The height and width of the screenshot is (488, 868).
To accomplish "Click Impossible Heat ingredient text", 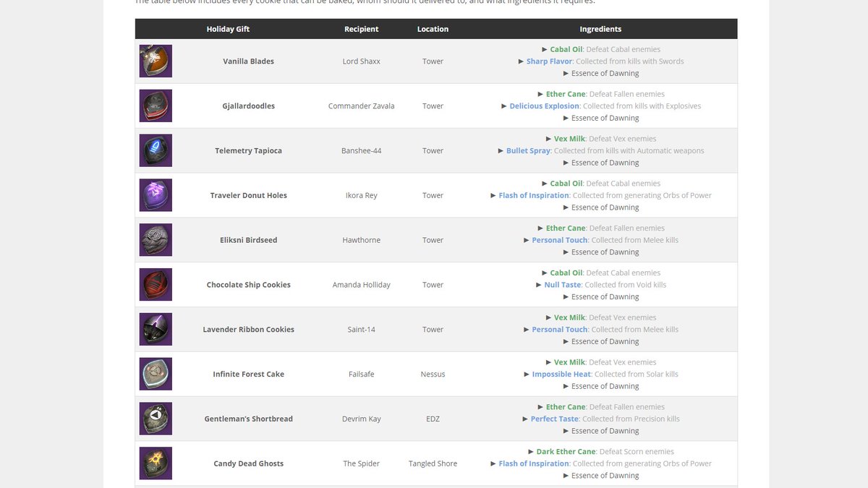I will click(x=561, y=374).
